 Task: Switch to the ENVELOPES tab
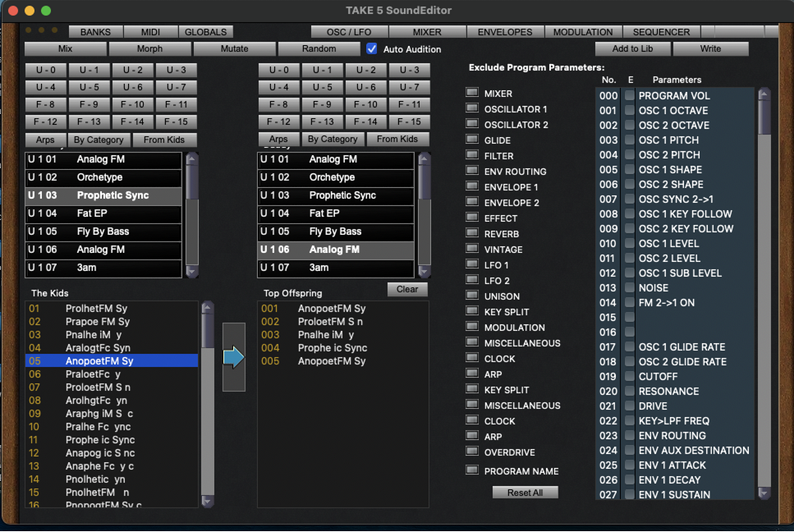coord(505,32)
